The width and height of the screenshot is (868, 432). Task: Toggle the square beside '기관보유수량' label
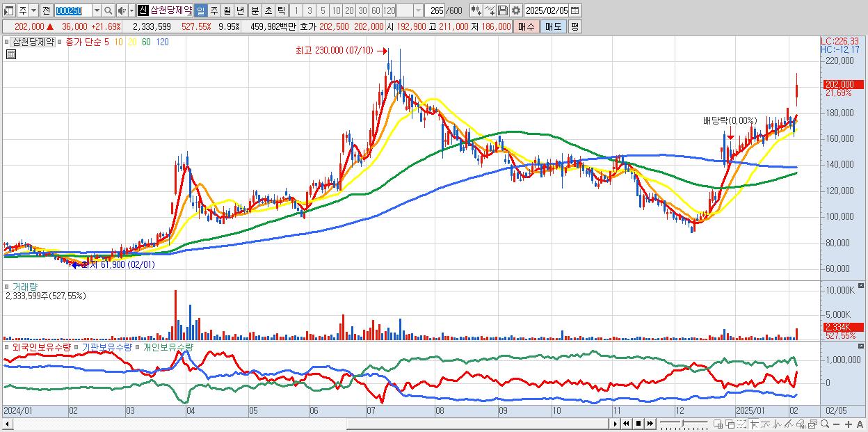(x=78, y=346)
